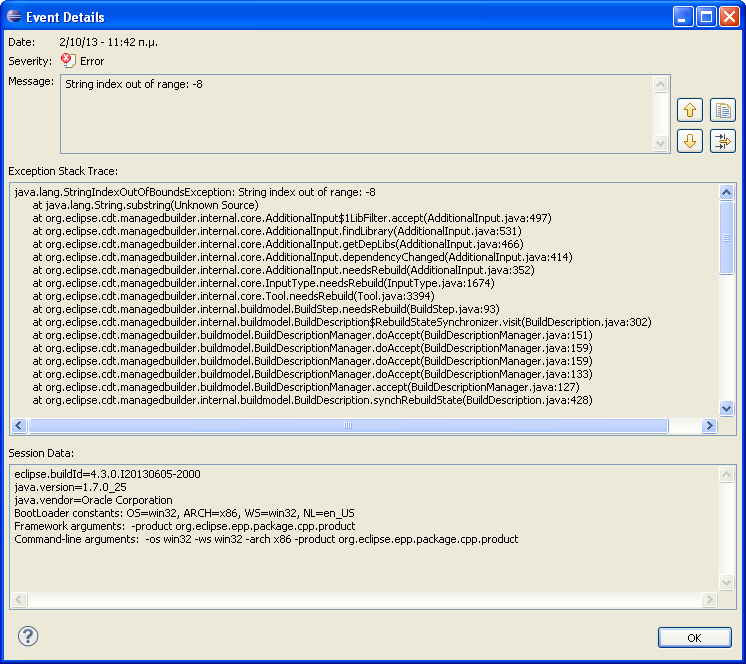Screen dimensions: 746x664
Task: Click the StringIndexOutOfBoundsException trace line
Action: [x=195, y=192]
